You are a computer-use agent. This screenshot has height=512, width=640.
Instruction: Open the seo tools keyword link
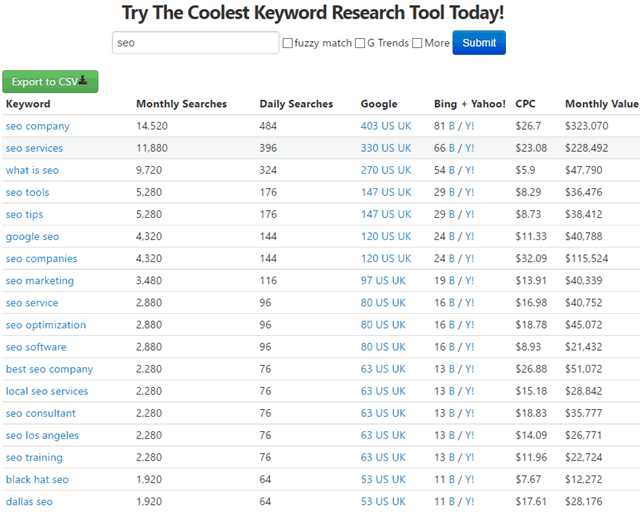click(x=27, y=192)
